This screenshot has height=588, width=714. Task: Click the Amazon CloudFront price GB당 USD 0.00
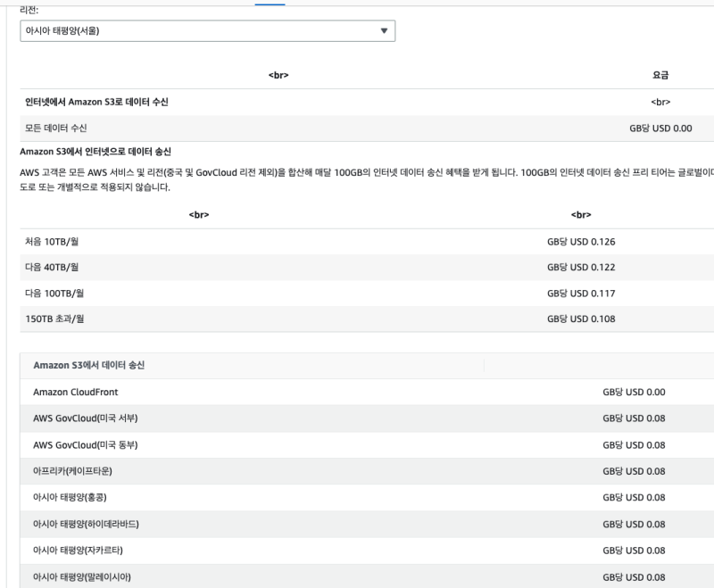pos(634,392)
